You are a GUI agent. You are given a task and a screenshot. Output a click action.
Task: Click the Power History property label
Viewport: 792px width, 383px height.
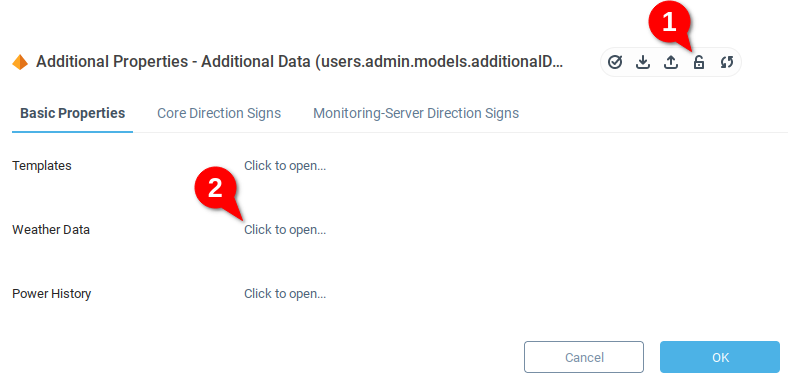pos(52,294)
